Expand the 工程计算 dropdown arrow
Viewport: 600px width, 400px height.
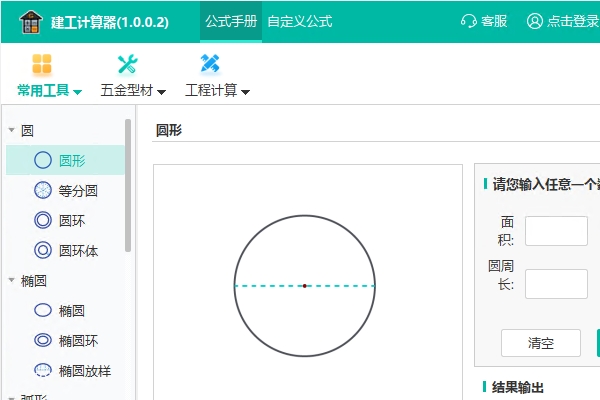click(245, 92)
